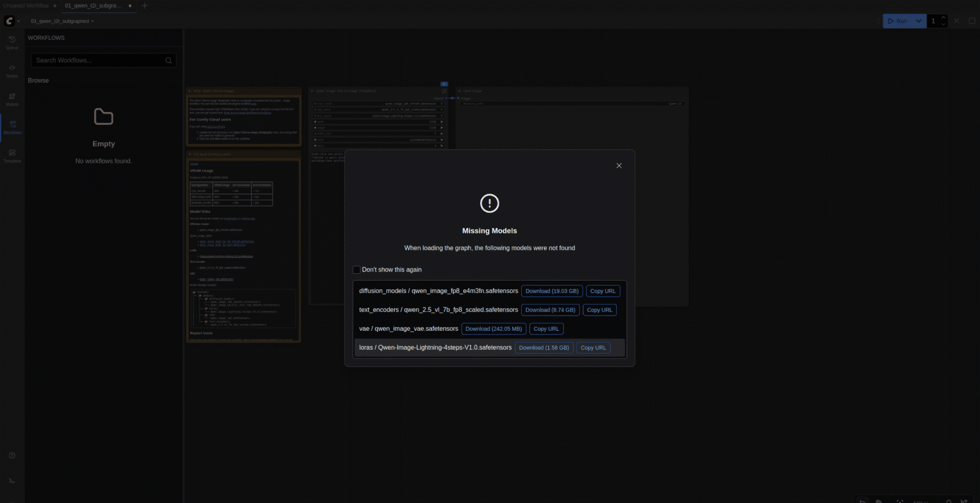The height and width of the screenshot is (503, 980).
Task: Close the Missing Models dialog
Action: 619,165
